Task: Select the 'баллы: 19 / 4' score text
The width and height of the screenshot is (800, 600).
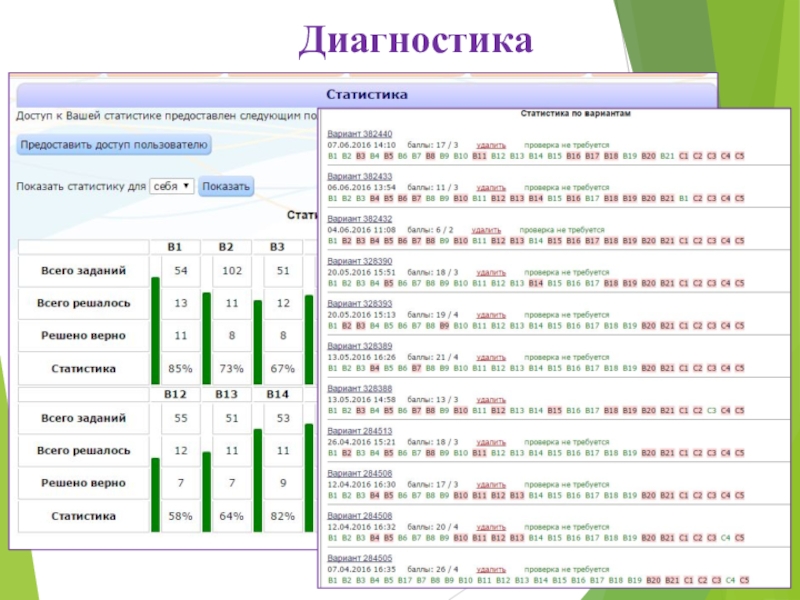Action: click(x=433, y=315)
